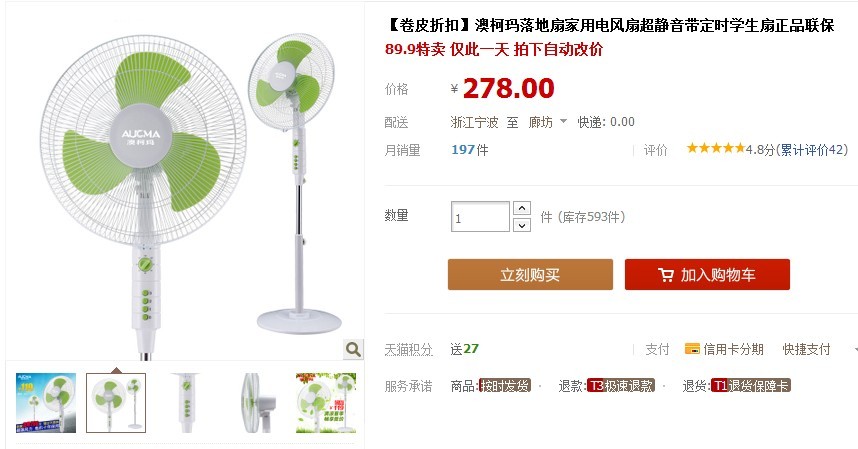The width and height of the screenshot is (858, 449).
Task: Select the fan pole control panel thumbnail
Action: [186, 403]
